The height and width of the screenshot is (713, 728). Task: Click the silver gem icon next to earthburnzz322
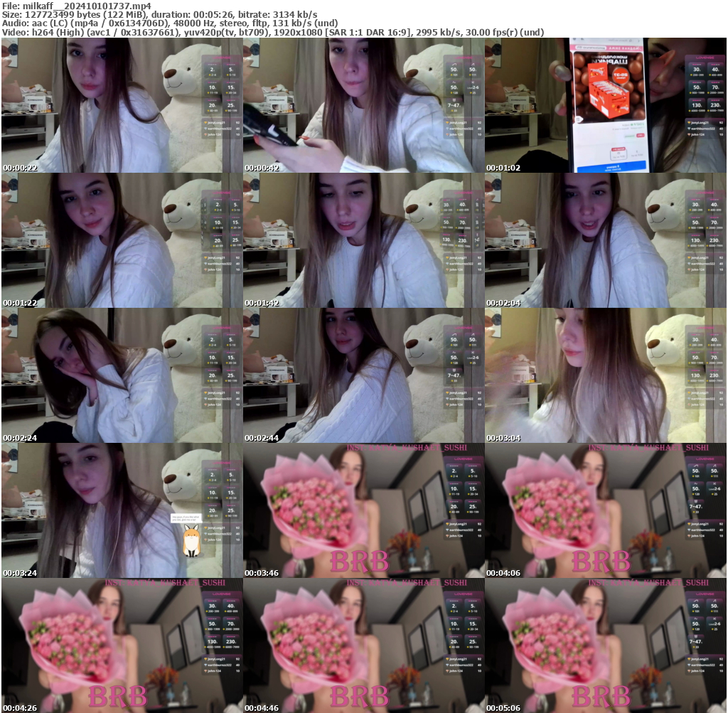pyautogui.click(x=689, y=128)
